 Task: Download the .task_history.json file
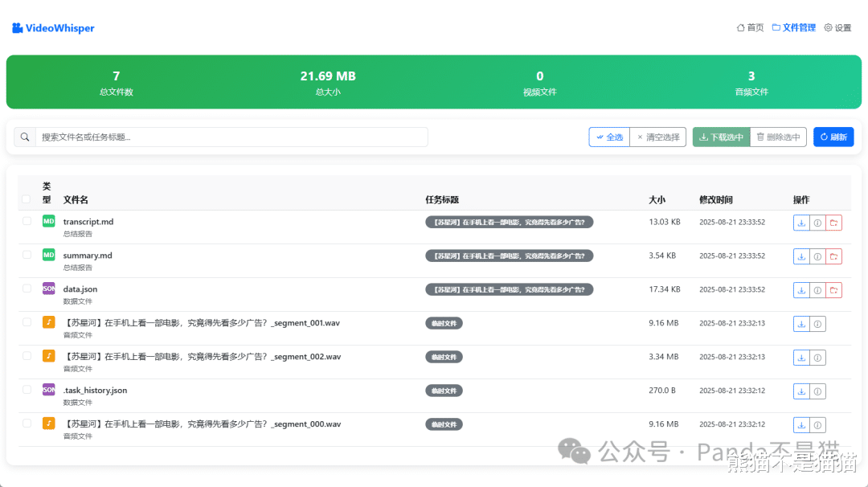point(801,392)
